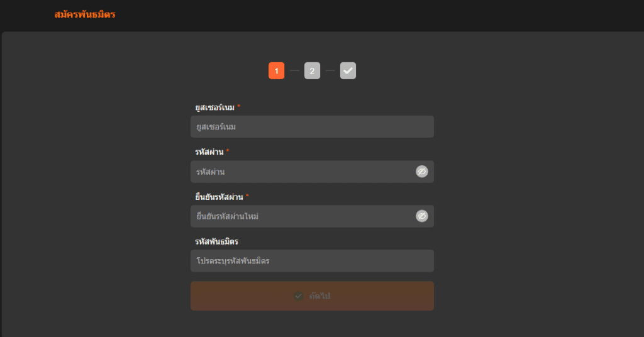Click the red asterisk beside ยืนยันรหัสผ่าน
This screenshot has height=337, width=644.
pyautogui.click(x=248, y=196)
